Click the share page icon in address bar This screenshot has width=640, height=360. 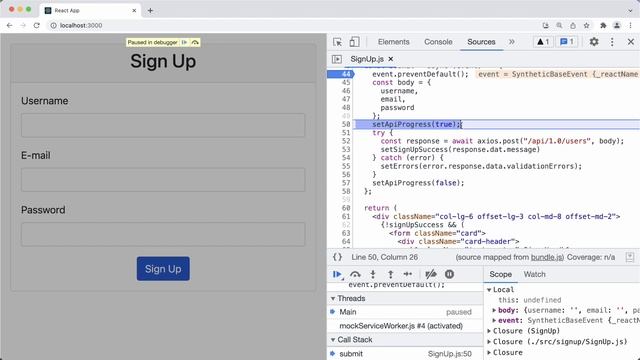pyautogui.click(x=573, y=25)
